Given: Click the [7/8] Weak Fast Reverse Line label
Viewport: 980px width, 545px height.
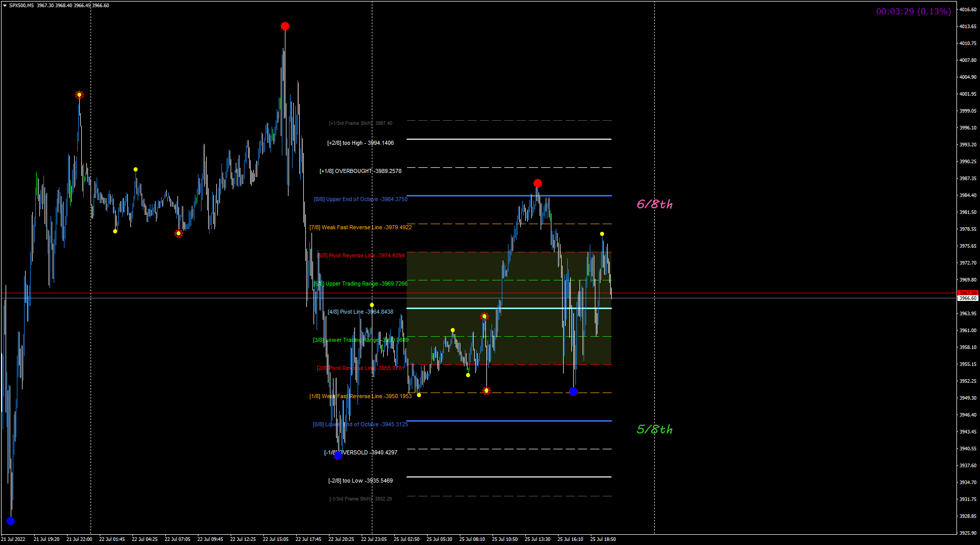Looking at the screenshot, I should pos(361,228).
